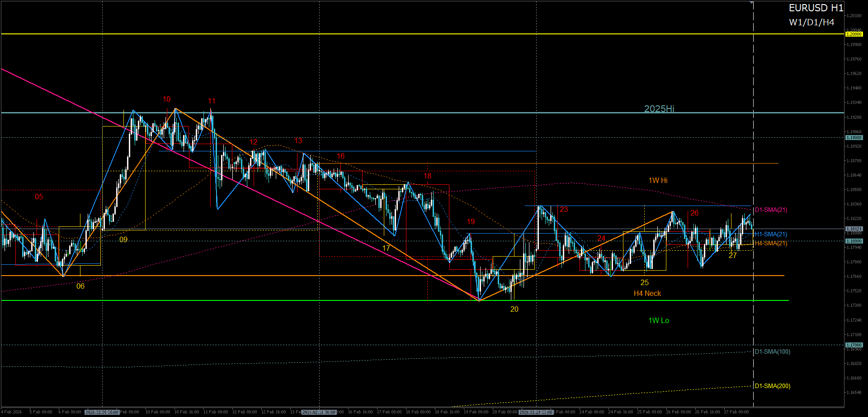Click the 1.18000 price level tag

(854, 241)
